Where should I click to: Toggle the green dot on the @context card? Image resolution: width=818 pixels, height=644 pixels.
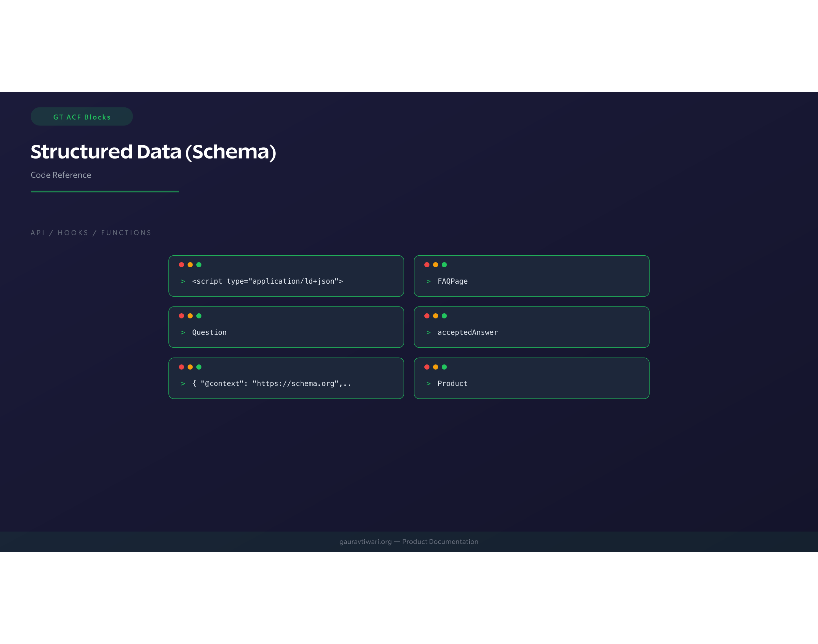pos(200,367)
